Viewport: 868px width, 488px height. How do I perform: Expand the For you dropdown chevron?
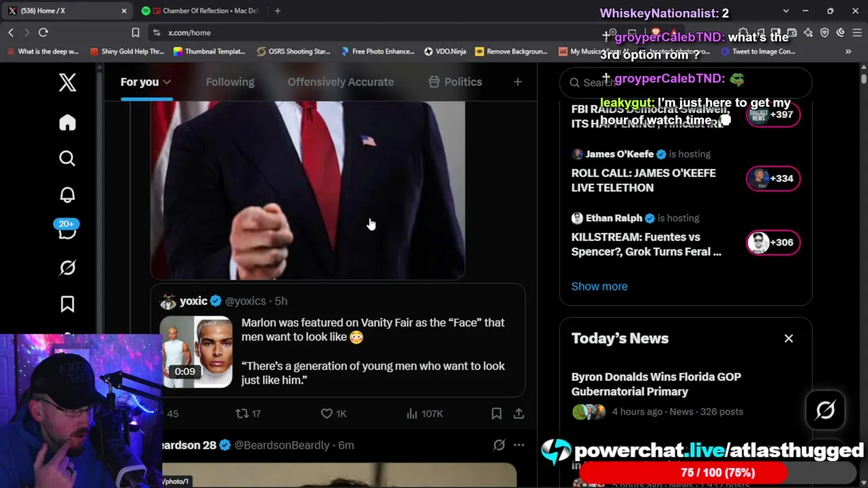pos(167,82)
